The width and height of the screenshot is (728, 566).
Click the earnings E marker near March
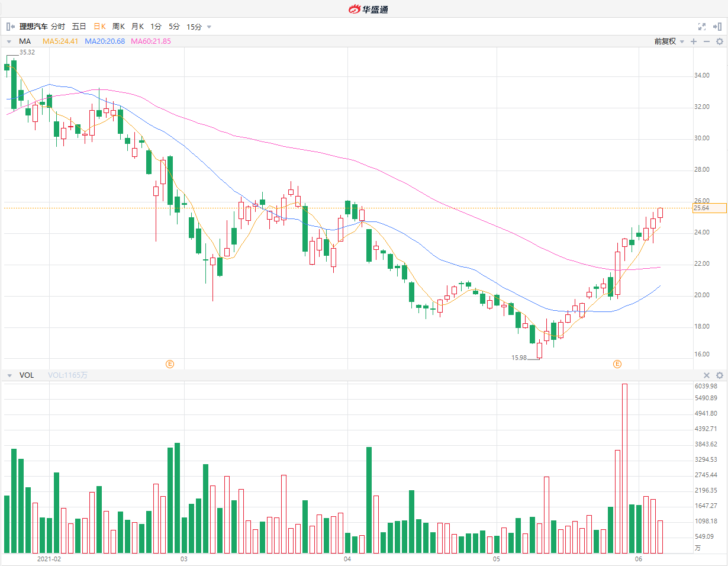[x=170, y=364]
